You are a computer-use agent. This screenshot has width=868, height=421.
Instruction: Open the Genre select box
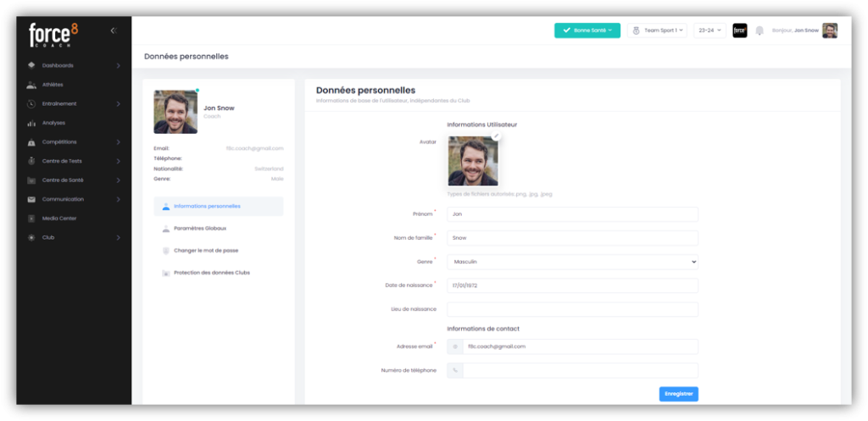coord(572,262)
